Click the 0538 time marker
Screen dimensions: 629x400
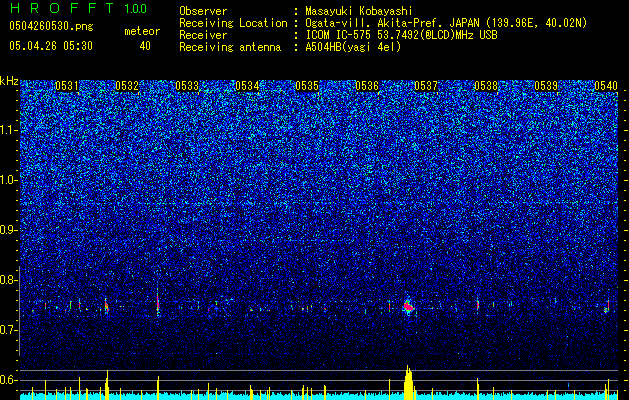[486, 86]
